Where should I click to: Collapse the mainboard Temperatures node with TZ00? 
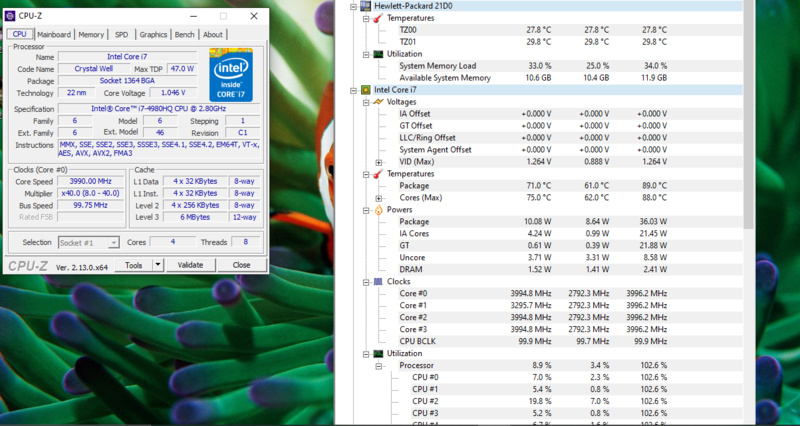click(366, 18)
